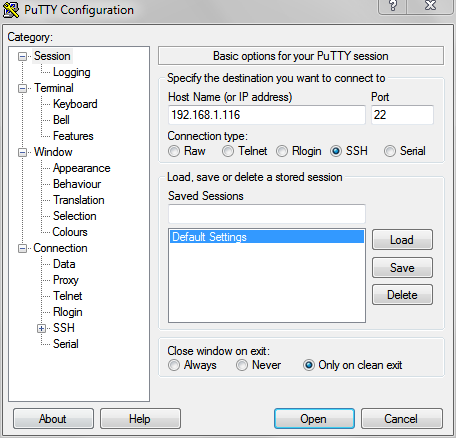
Task: Open the Colours settings category
Action: click(x=70, y=232)
